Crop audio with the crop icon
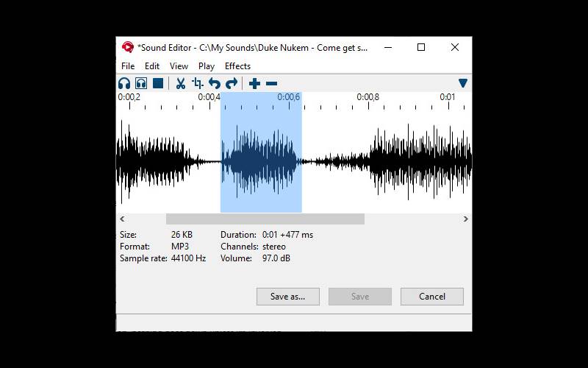 coord(198,83)
